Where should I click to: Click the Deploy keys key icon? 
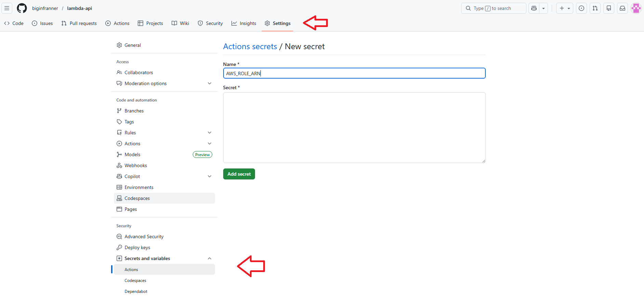[x=119, y=247]
